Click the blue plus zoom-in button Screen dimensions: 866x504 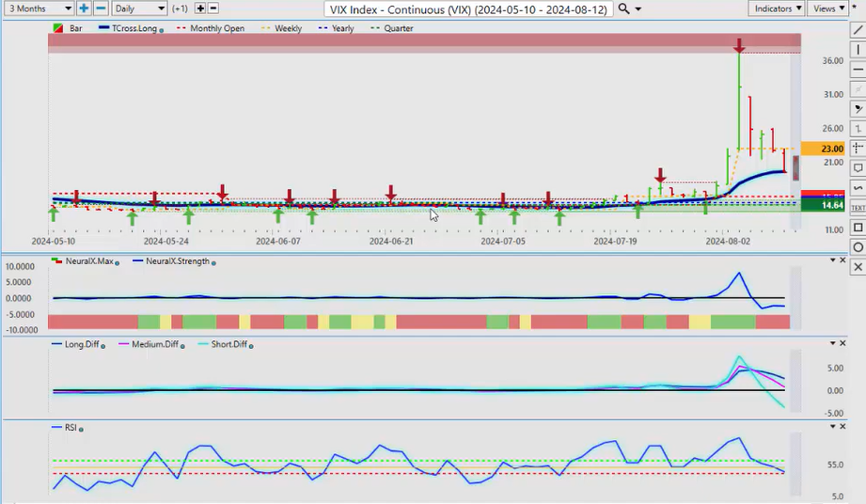[x=84, y=8]
